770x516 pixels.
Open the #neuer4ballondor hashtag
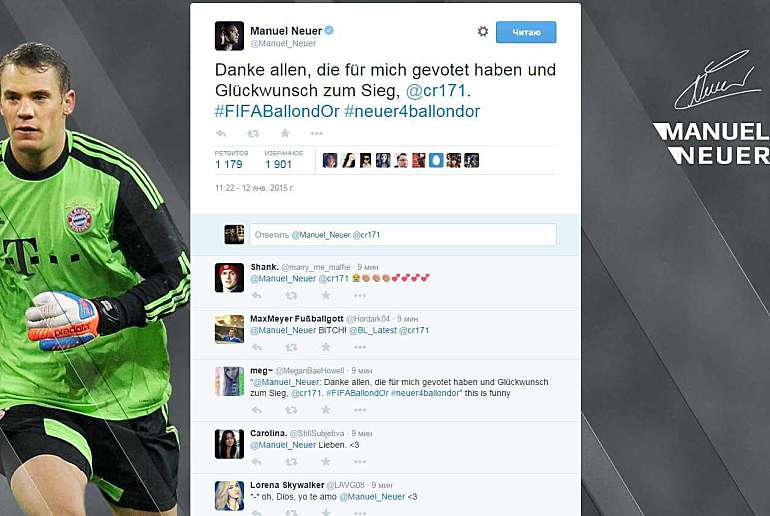click(412, 111)
